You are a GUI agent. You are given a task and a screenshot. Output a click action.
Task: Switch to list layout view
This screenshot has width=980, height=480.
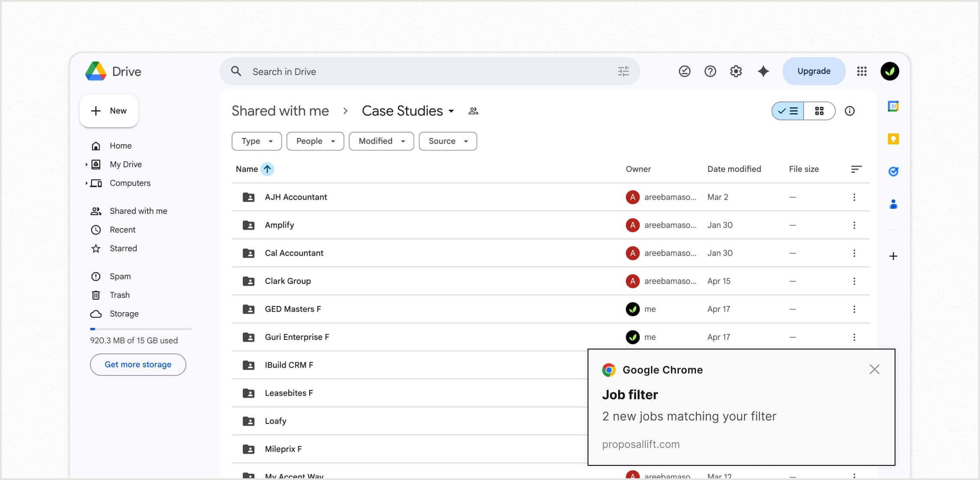(x=788, y=111)
